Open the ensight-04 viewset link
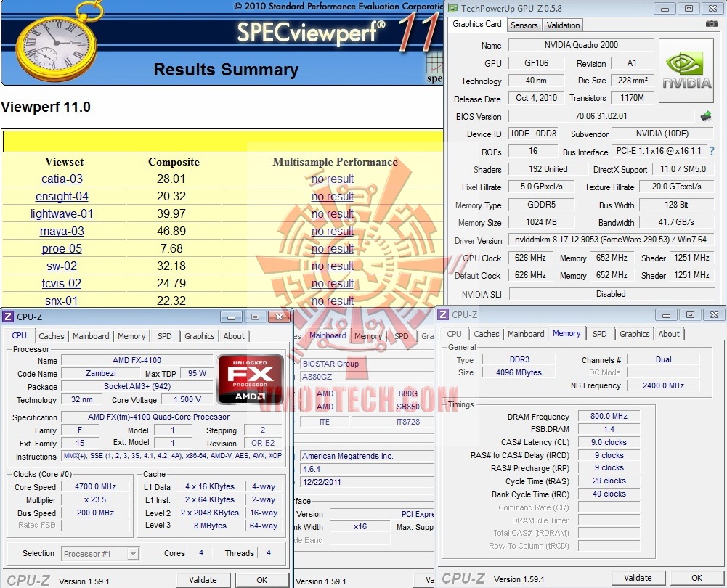Screen dimensions: 727x588 click(x=62, y=197)
